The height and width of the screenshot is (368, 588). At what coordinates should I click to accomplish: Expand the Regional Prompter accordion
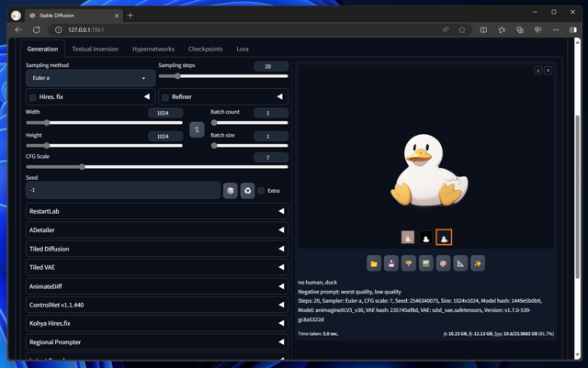pos(157,342)
